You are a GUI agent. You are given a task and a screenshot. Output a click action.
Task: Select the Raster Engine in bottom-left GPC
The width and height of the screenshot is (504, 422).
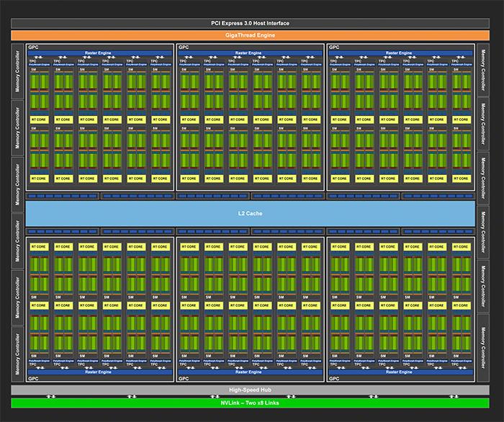pyautogui.click(x=99, y=372)
